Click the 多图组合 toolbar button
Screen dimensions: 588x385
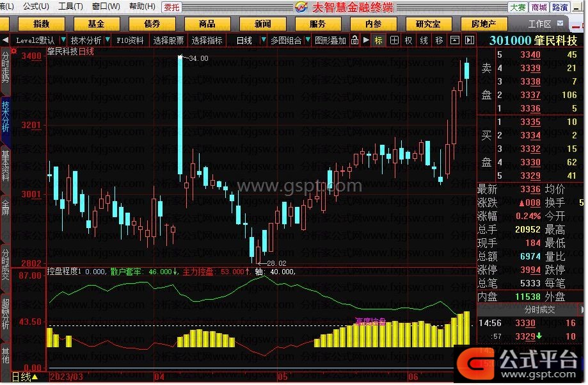[x=286, y=40]
